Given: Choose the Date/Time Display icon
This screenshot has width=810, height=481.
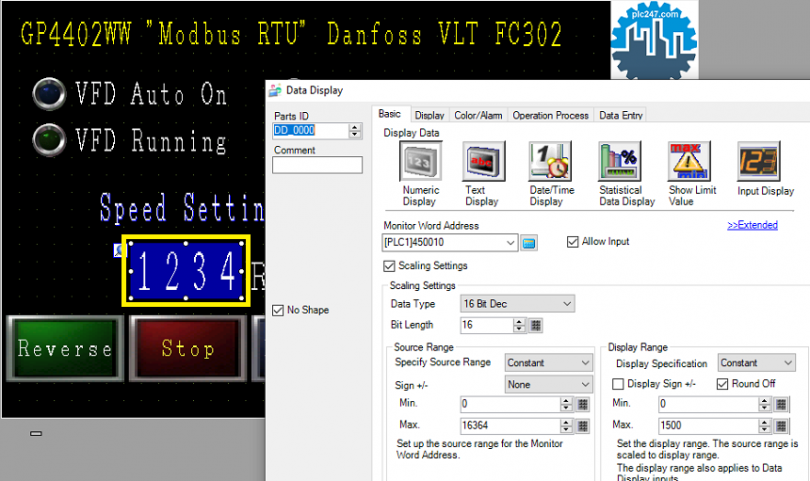Looking at the screenshot, I should pos(550,161).
